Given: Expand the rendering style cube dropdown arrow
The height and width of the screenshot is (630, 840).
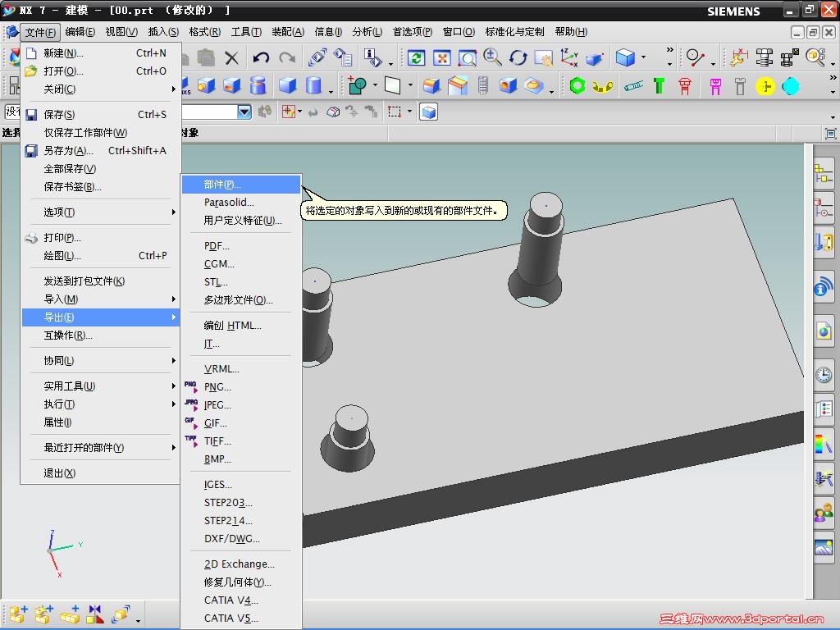Looking at the screenshot, I should click(644, 58).
